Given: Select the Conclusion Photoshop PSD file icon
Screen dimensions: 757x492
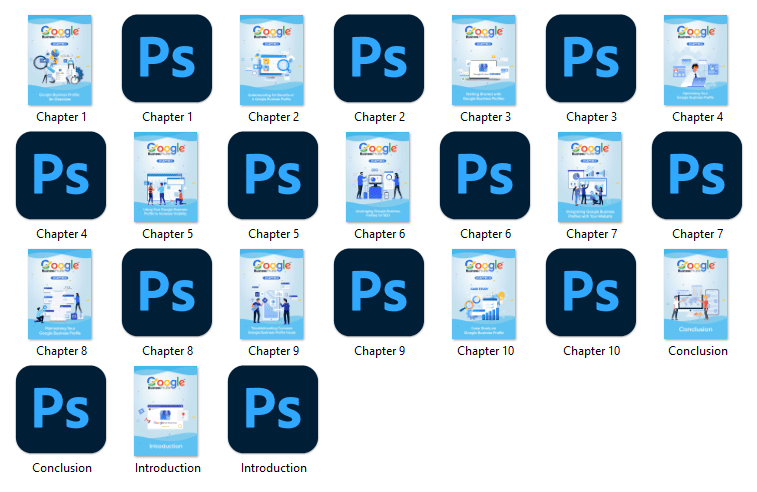Looking at the screenshot, I should tap(61, 409).
